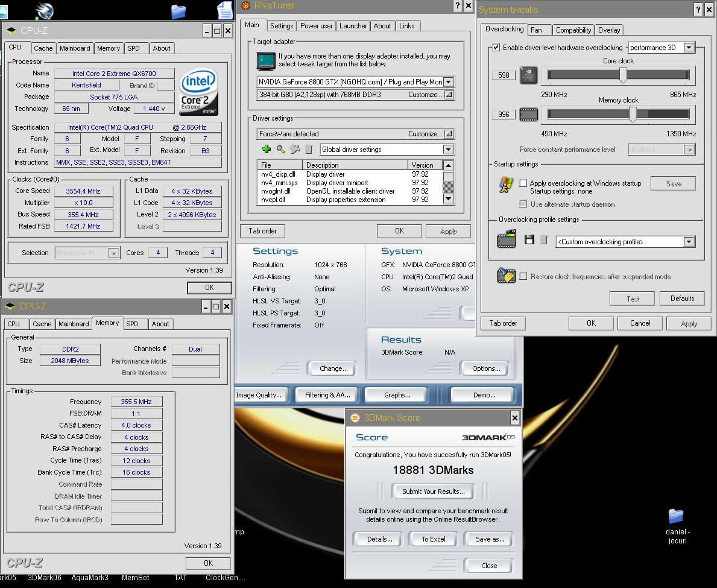The height and width of the screenshot is (588, 717).
Task: Click the overclocking profile card icon
Action: pyautogui.click(x=506, y=239)
